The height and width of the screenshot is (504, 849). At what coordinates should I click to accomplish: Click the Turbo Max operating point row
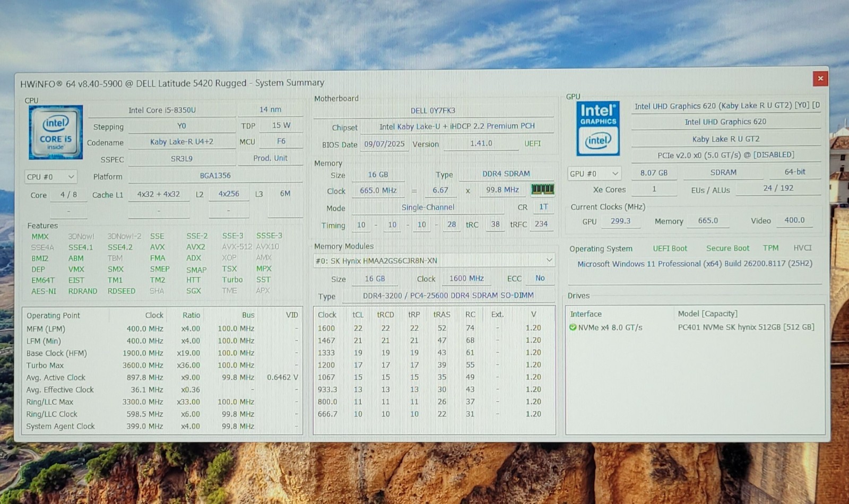pyautogui.click(x=162, y=366)
